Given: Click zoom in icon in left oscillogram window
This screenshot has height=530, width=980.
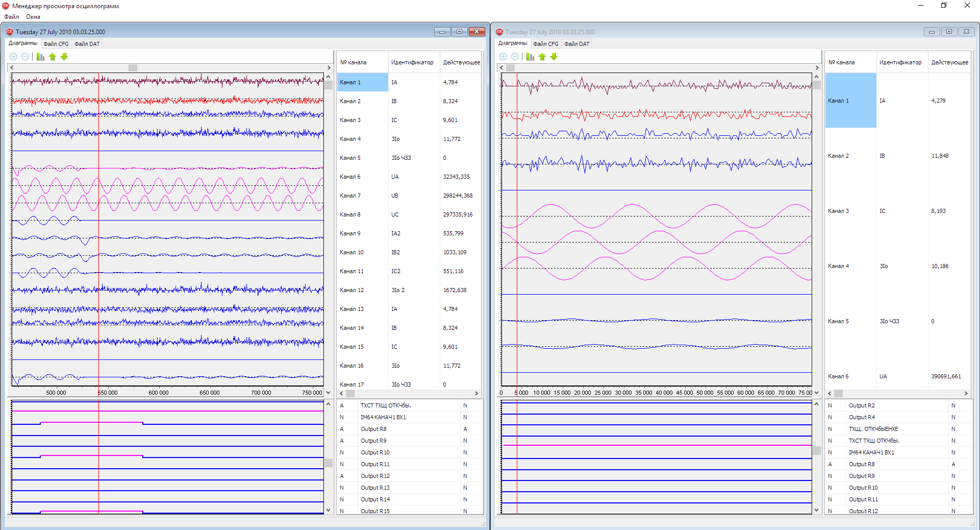Looking at the screenshot, I should pyautogui.click(x=14, y=57).
